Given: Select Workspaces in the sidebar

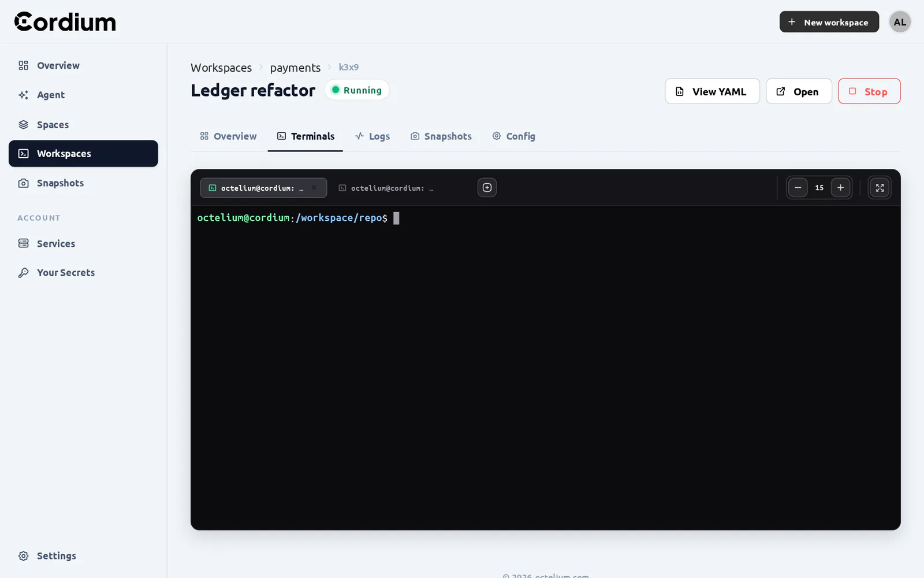Looking at the screenshot, I should pos(83,154).
